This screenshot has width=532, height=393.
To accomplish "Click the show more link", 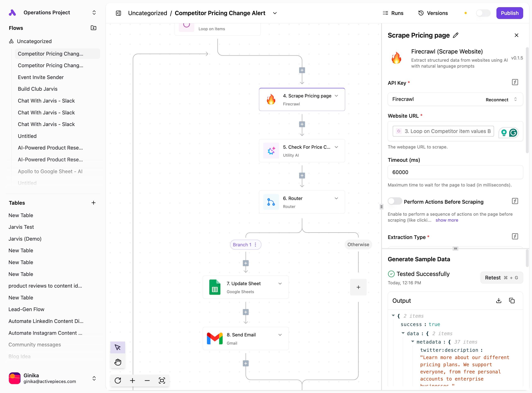I will point(447,220).
